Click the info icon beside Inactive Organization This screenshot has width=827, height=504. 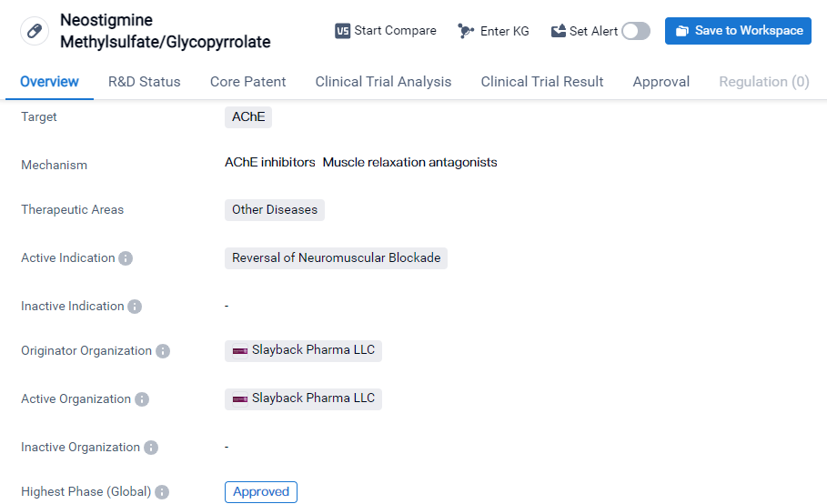pos(151,448)
